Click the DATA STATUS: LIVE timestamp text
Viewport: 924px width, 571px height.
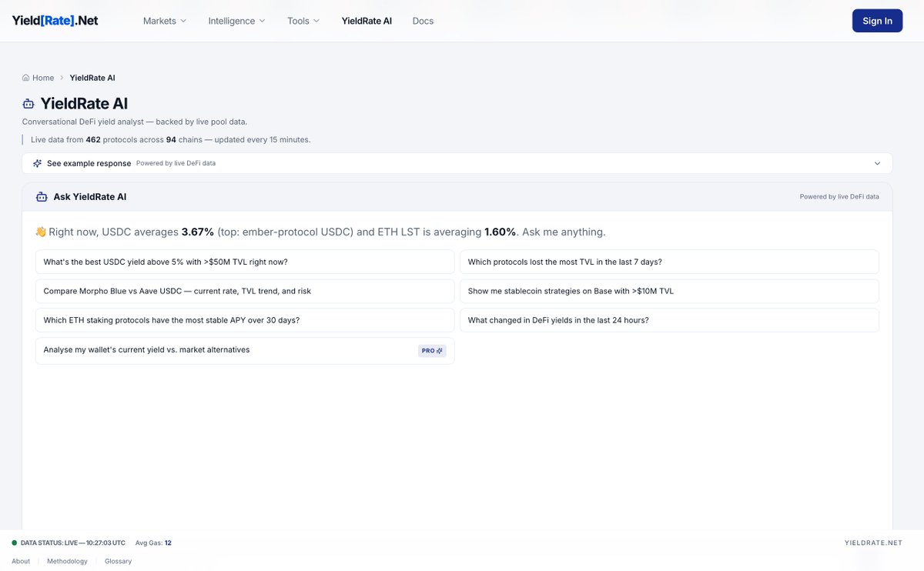point(73,543)
